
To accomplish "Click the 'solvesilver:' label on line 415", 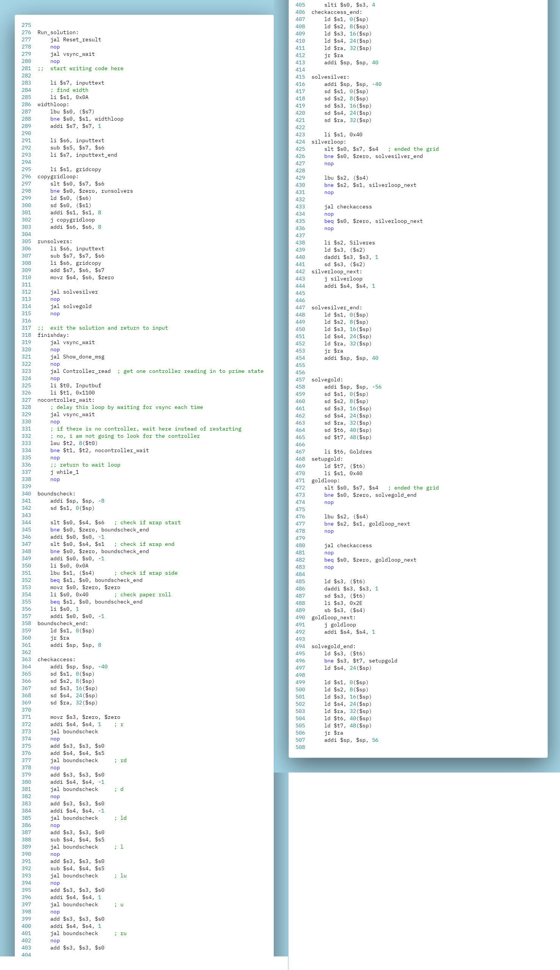I will [x=330, y=77].
